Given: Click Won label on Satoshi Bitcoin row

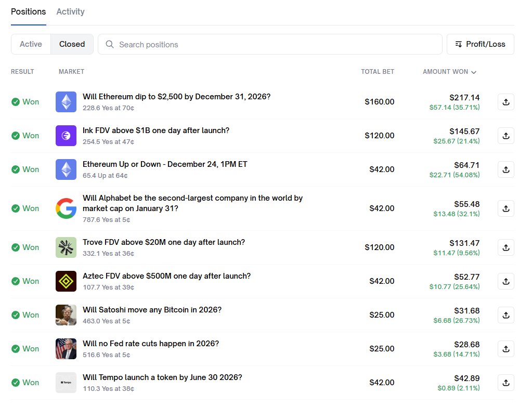Looking at the screenshot, I should point(31,315).
